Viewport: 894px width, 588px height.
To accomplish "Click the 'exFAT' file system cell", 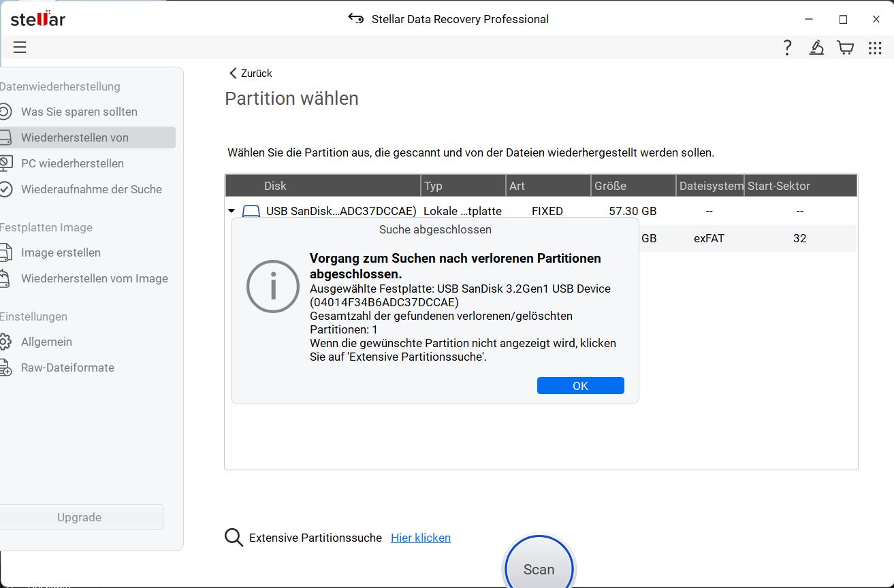I will pos(709,238).
